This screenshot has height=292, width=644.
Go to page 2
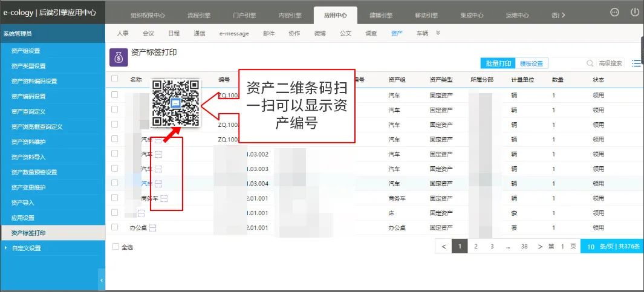pyautogui.click(x=476, y=247)
